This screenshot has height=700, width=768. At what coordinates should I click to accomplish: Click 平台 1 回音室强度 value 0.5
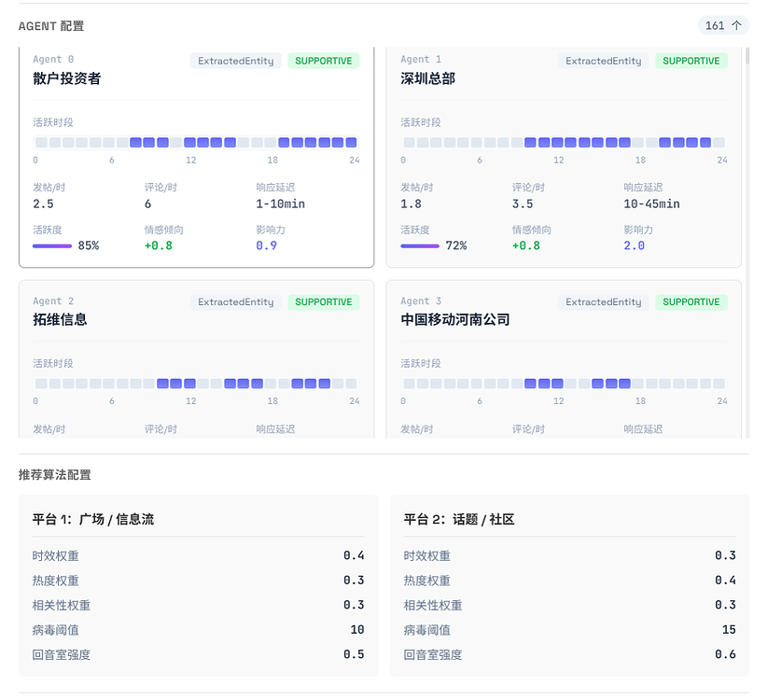point(354,654)
